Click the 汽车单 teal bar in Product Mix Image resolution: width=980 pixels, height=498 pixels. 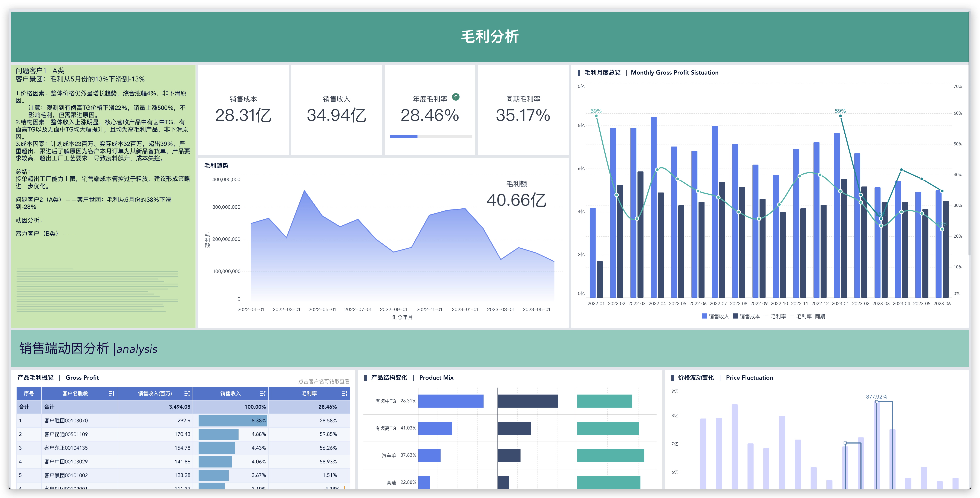[610, 455]
